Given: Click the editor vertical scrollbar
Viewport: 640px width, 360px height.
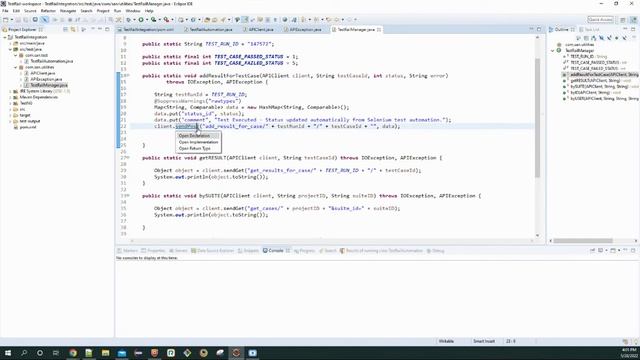Looking at the screenshot, I should [537, 118].
